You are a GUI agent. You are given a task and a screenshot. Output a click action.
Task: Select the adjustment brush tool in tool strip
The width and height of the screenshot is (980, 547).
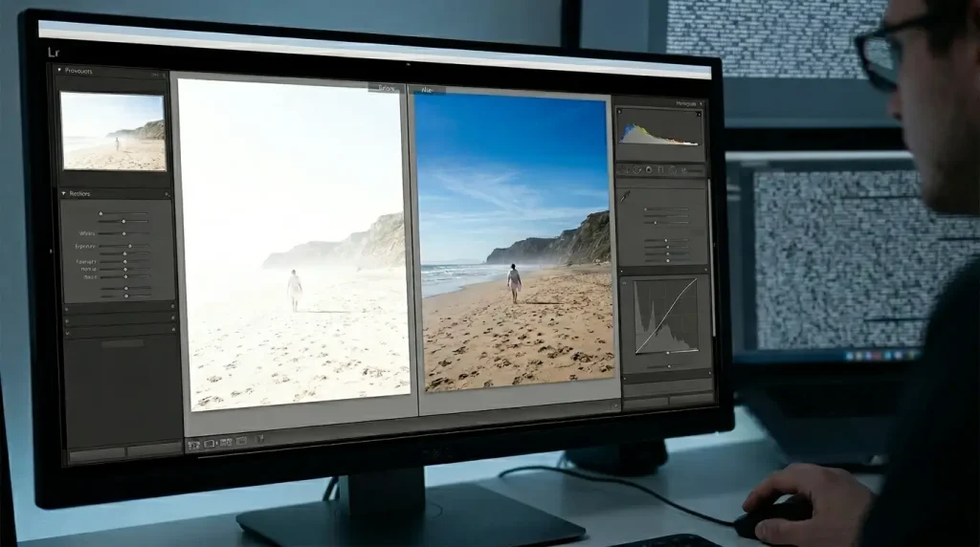[684, 170]
